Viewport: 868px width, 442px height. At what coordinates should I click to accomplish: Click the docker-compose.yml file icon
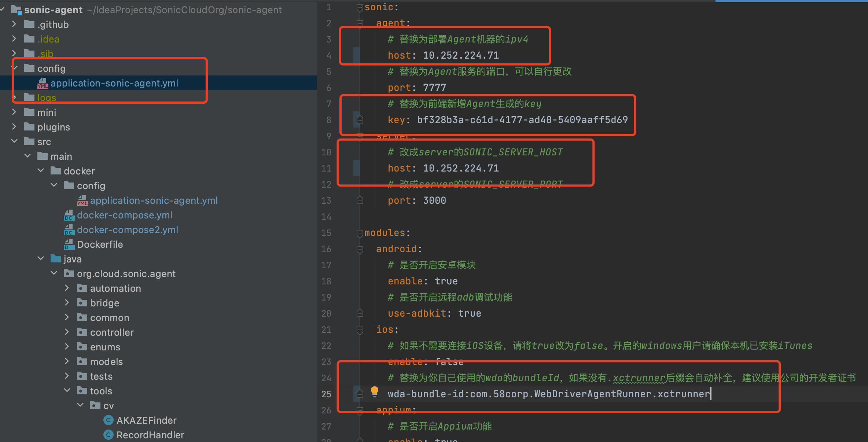69,215
